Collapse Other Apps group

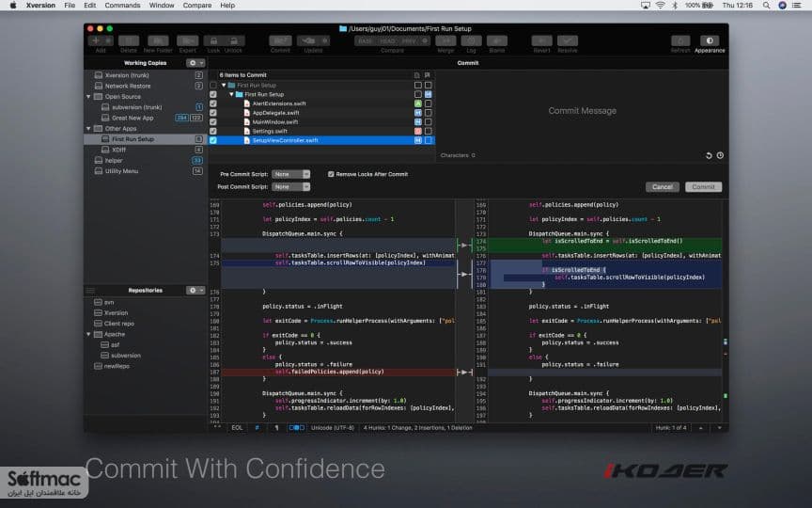88,129
